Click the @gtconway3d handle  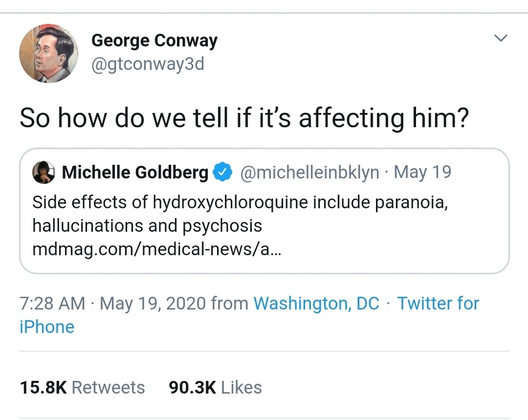pyautogui.click(x=147, y=64)
